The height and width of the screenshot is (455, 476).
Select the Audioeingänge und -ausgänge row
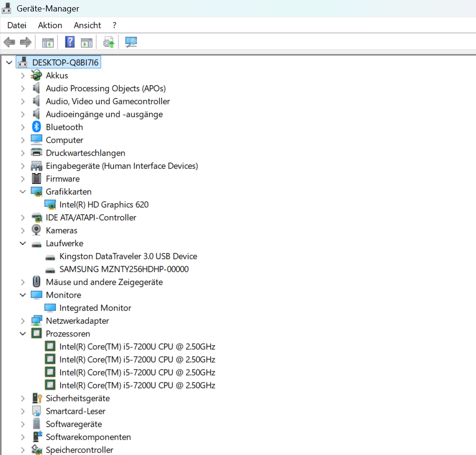pyautogui.click(x=104, y=114)
